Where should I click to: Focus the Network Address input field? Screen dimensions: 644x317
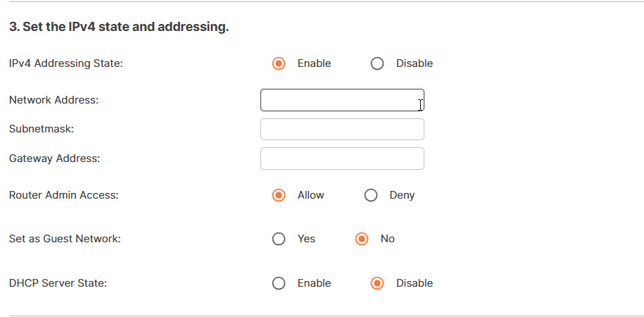coord(342,100)
